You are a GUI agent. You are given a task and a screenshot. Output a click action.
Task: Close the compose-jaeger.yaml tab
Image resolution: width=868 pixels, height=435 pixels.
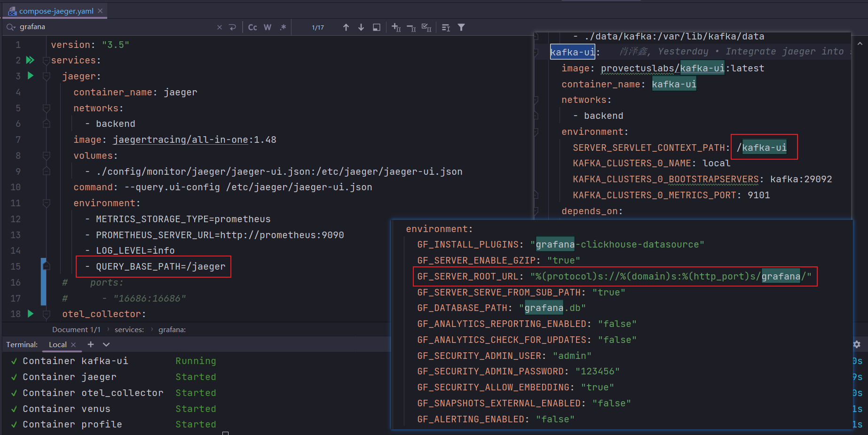(100, 11)
